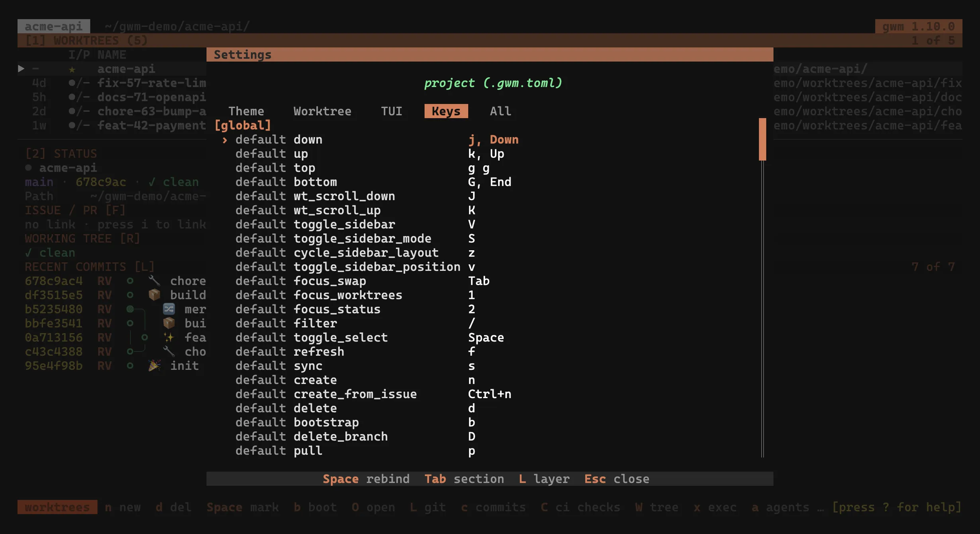This screenshot has width=980, height=534.
Task: Click the 'C ci checks' footer shortcut
Action: [580, 507]
